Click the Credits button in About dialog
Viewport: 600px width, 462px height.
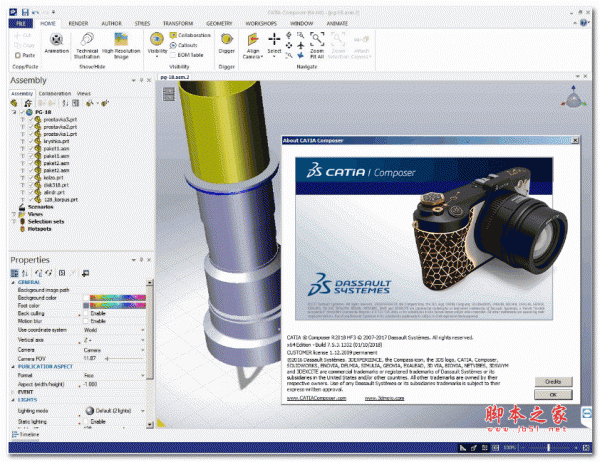(x=553, y=382)
